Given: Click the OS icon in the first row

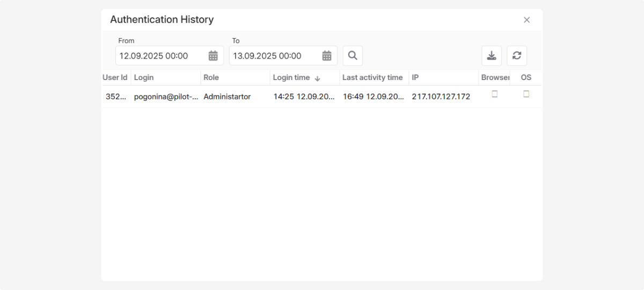Looking at the screenshot, I should click(x=526, y=94).
